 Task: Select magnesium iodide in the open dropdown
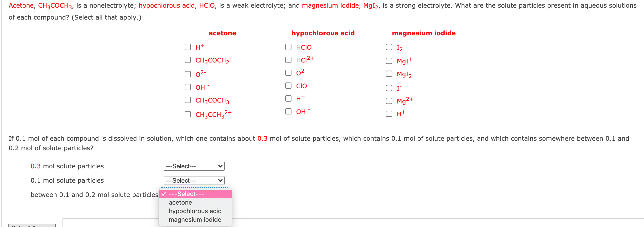(x=195, y=220)
